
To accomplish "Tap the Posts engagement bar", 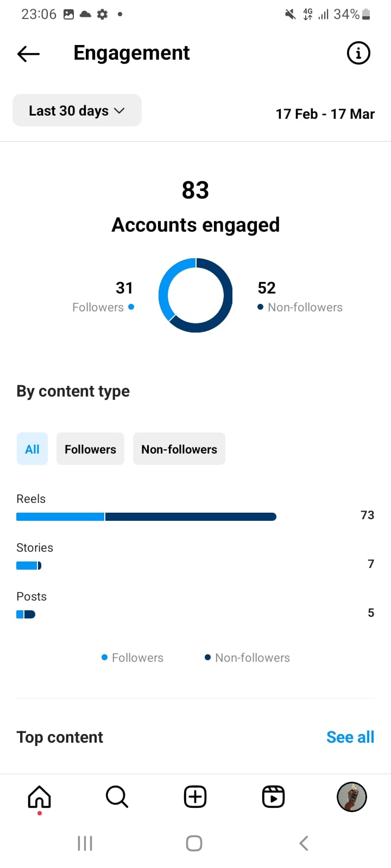I will (x=26, y=615).
